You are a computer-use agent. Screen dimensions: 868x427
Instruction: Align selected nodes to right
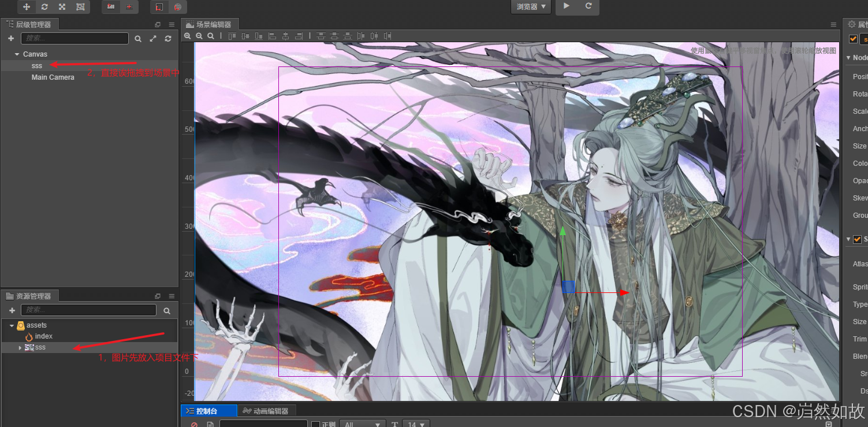coord(299,36)
